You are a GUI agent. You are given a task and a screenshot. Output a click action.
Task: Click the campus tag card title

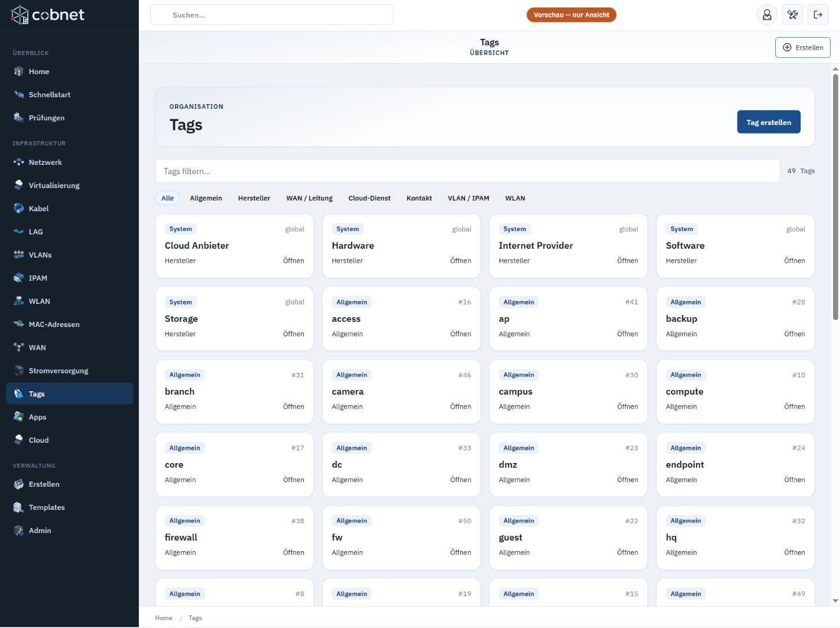pos(515,392)
